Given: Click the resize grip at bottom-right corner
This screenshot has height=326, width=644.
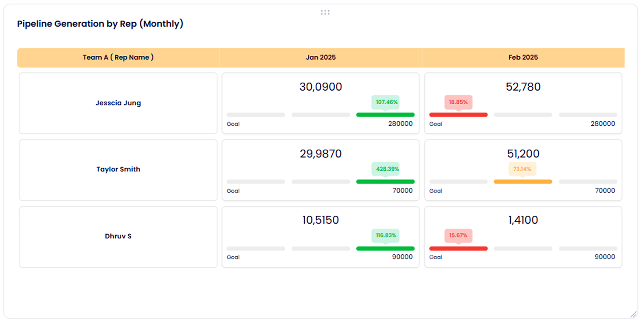Looking at the screenshot, I should tap(633, 314).
